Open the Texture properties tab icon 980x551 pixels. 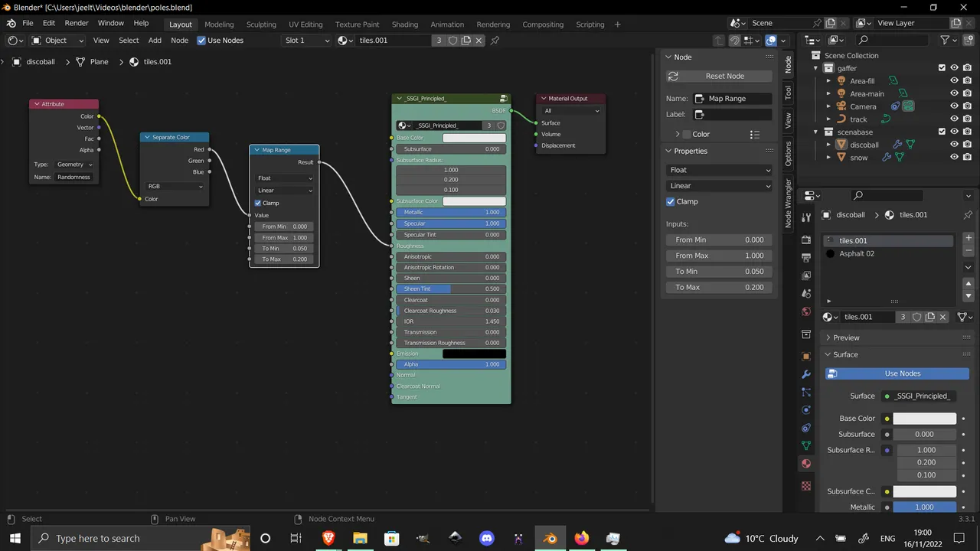(806, 486)
